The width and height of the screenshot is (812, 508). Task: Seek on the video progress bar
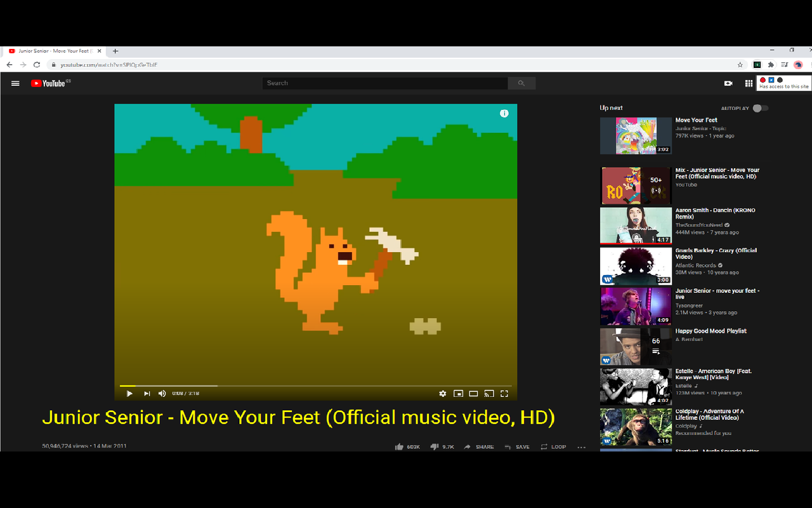pyautogui.click(x=316, y=385)
